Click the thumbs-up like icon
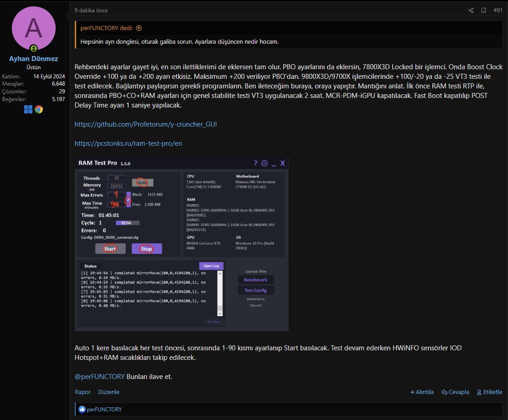 point(82,410)
